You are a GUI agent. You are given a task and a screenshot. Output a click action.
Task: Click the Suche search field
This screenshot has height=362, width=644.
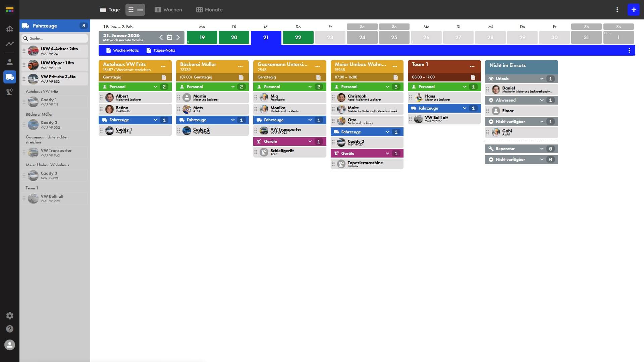pyautogui.click(x=55, y=39)
